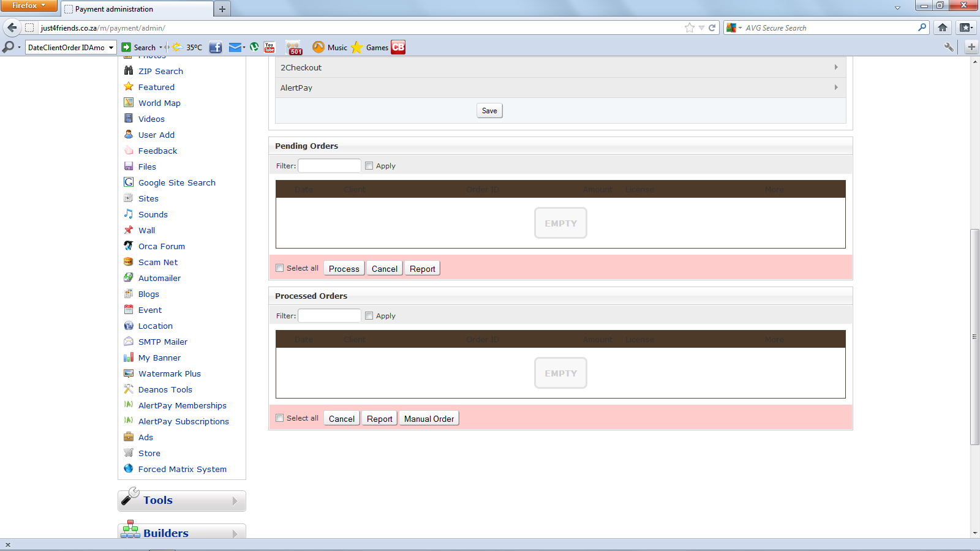Image resolution: width=980 pixels, height=551 pixels.
Task: Expand the Tools sidebar section
Action: (x=181, y=501)
